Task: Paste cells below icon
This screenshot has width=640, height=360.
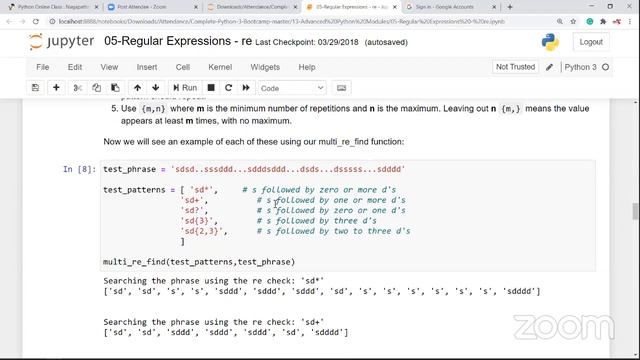Action: pos(115,88)
